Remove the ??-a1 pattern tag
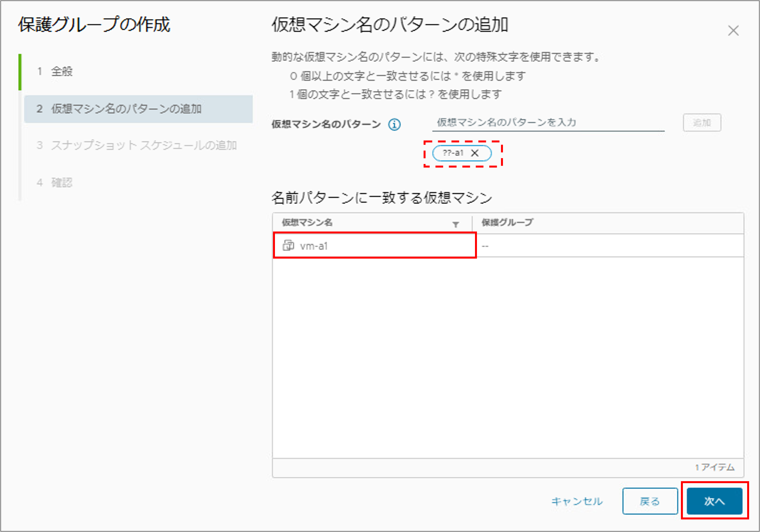The height and width of the screenshot is (532, 760). point(475,153)
